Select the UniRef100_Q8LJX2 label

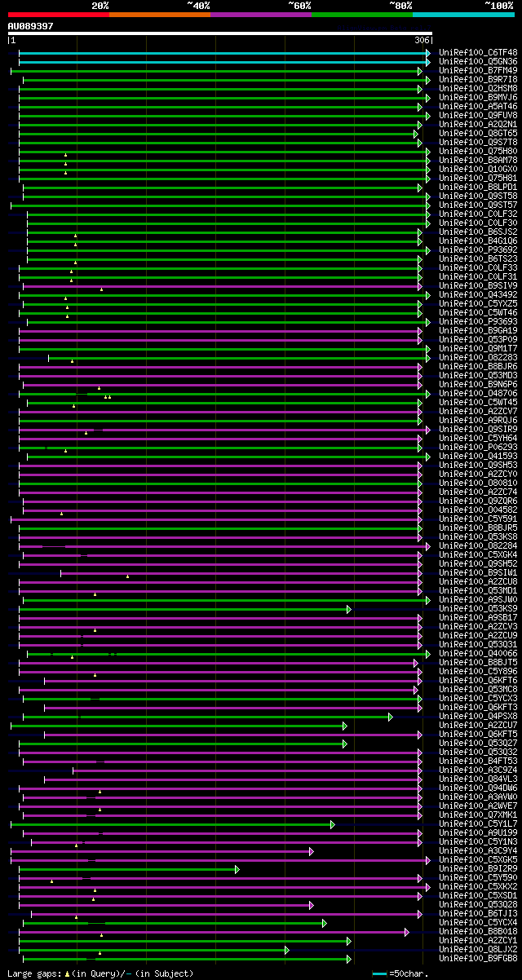tap(478, 949)
